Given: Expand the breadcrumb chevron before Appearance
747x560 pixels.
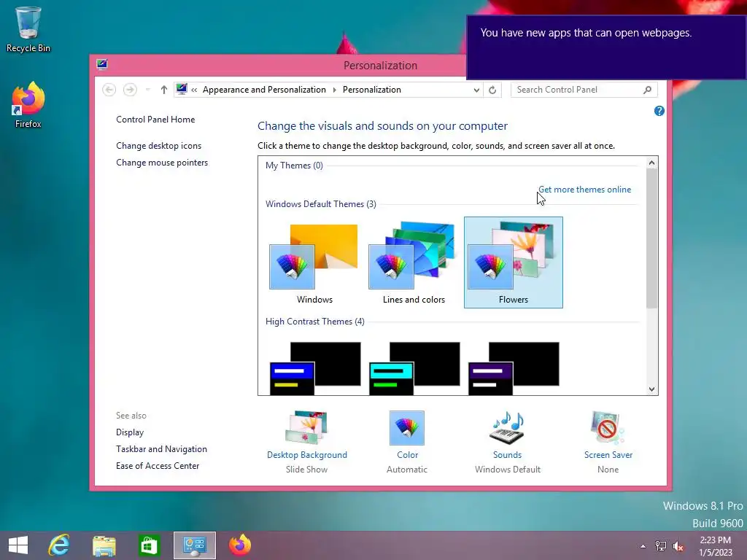Looking at the screenshot, I should coord(194,90).
